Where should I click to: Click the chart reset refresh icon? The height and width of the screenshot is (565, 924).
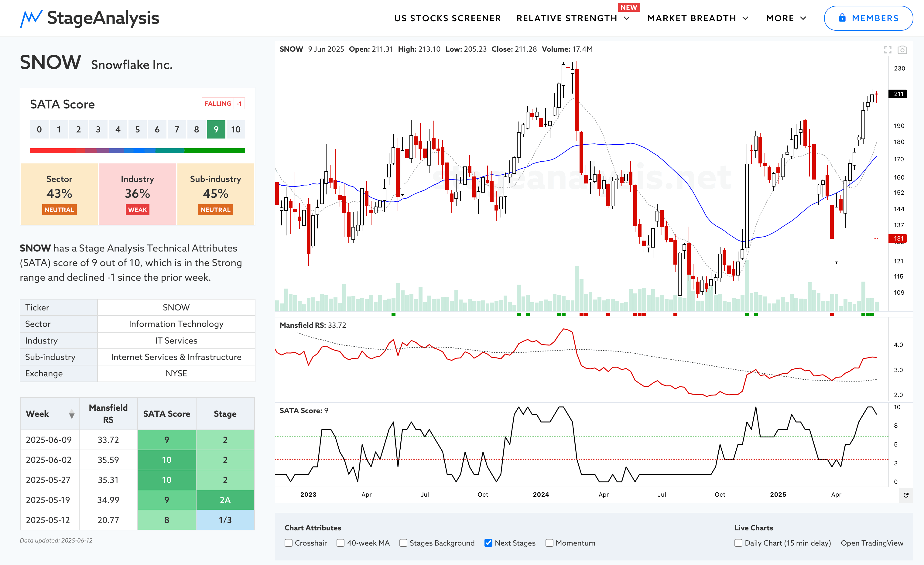pos(906,495)
